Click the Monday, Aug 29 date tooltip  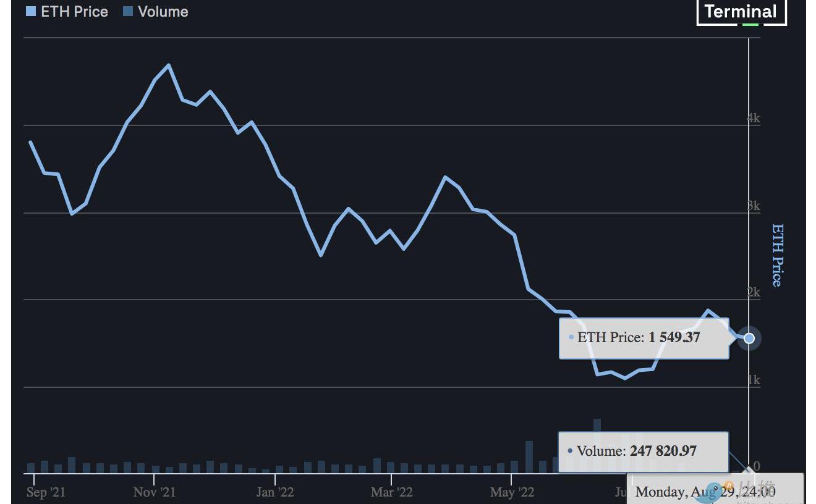pyautogui.click(x=705, y=492)
